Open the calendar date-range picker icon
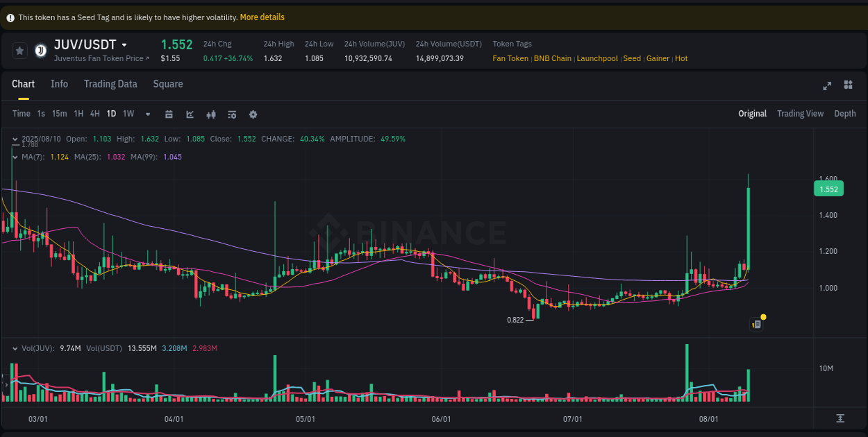The width and height of the screenshot is (868, 437). (169, 114)
